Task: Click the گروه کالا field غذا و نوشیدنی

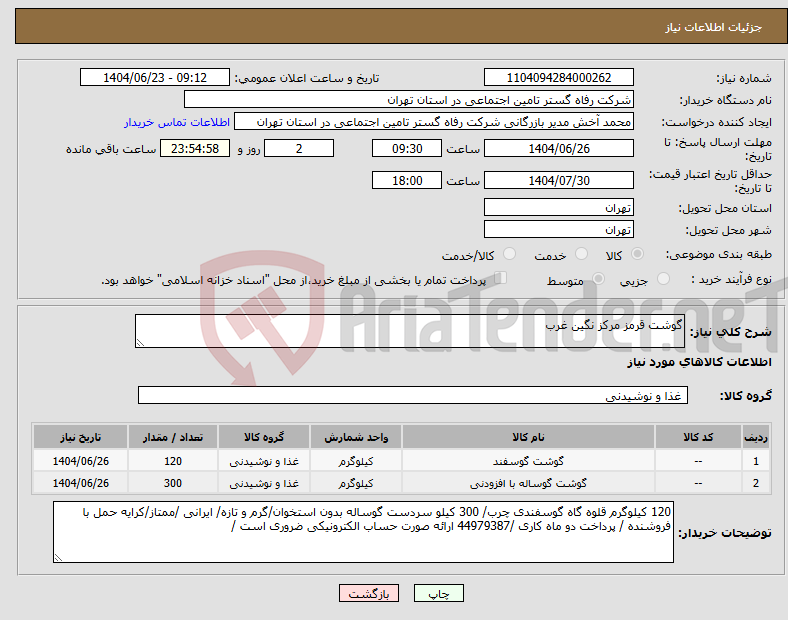Action: click(413, 395)
